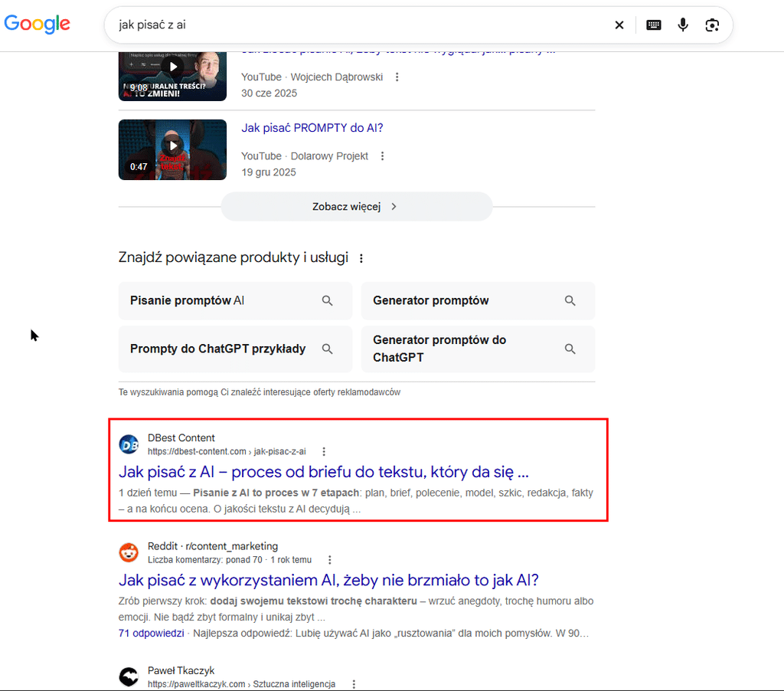Open options for Dolarowy Projekt video
Image resolution: width=784 pixels, height=691 pixels.
pyautogui.click(x=383, y=156)
